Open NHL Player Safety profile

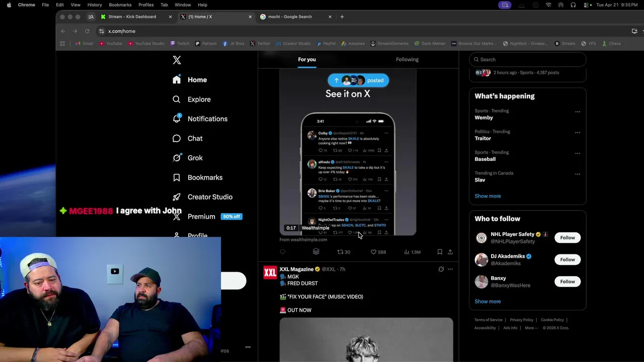tap(512, 234)
